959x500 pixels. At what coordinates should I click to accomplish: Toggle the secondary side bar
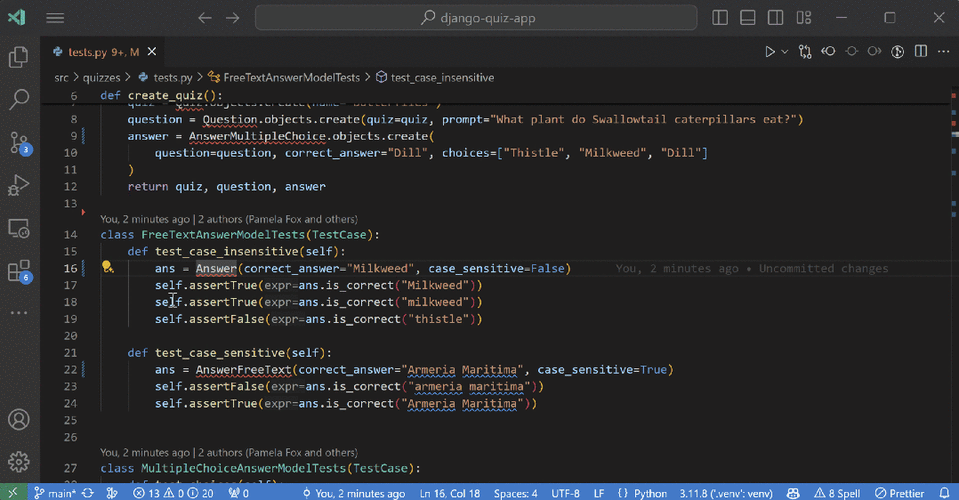(x=776, y=18)
